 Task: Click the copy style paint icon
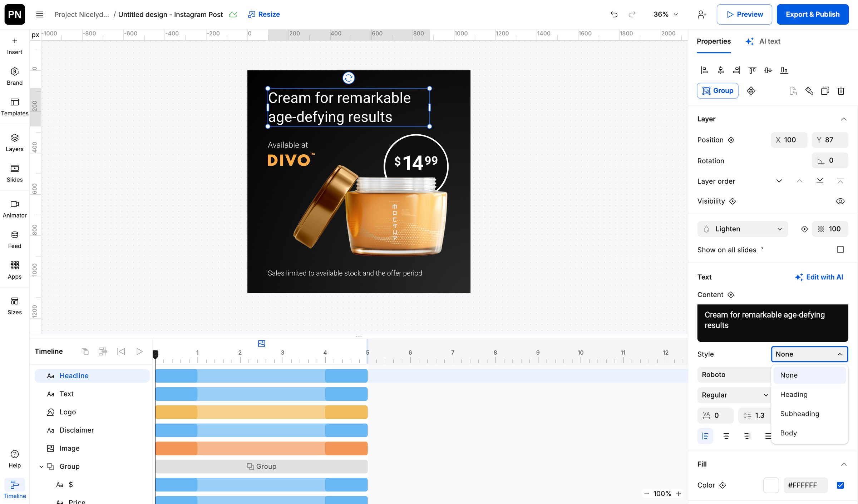tap(809, 91)
